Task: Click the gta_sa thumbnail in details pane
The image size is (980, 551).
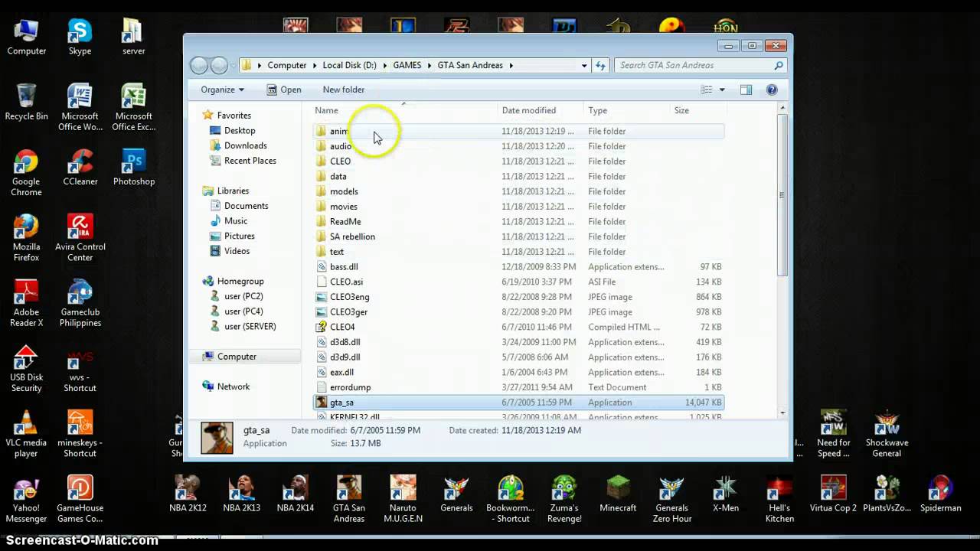Action: click(217, 438)
